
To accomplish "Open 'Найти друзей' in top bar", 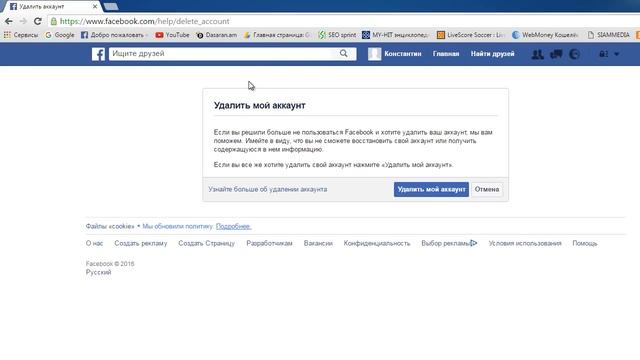I will click(x=492, y=53).
